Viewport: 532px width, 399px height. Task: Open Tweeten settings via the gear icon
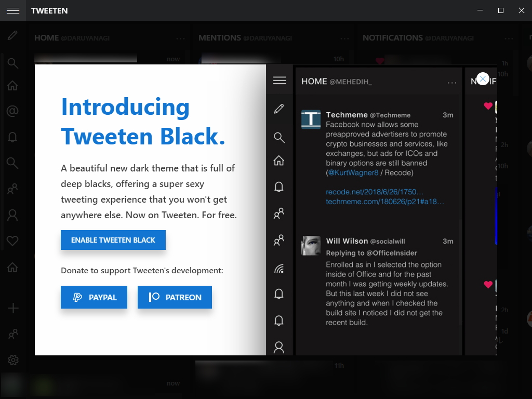coord(13,360)
